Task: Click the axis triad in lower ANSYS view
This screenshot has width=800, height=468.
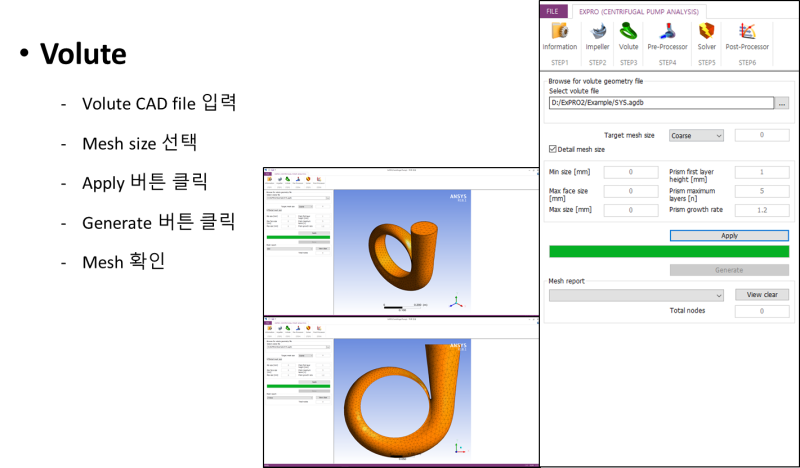Action: coord(459,448)
